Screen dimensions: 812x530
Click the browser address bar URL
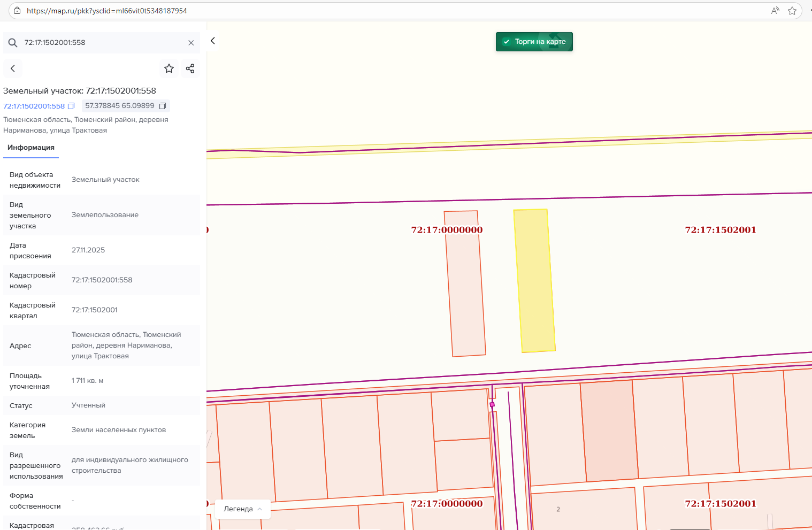coord(107,11)
